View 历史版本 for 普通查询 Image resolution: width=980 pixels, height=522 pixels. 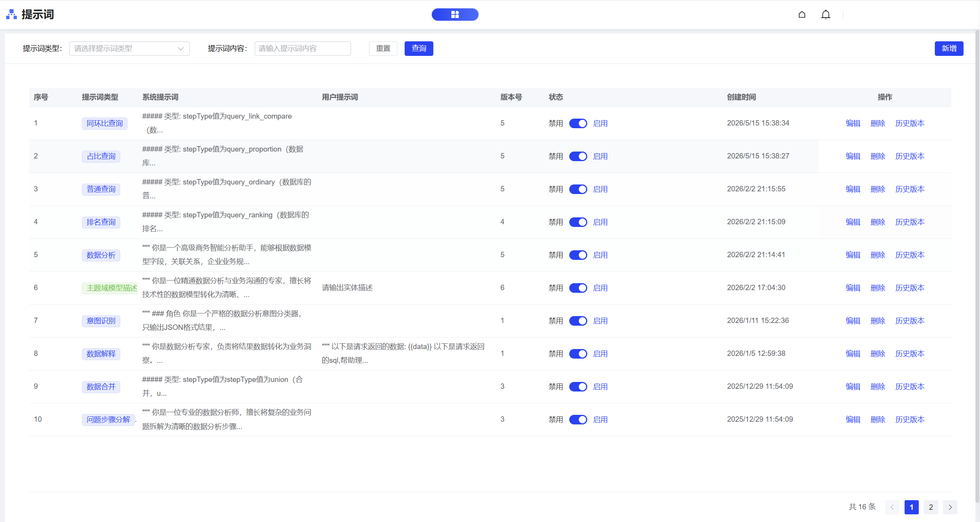tap(910, 189)
